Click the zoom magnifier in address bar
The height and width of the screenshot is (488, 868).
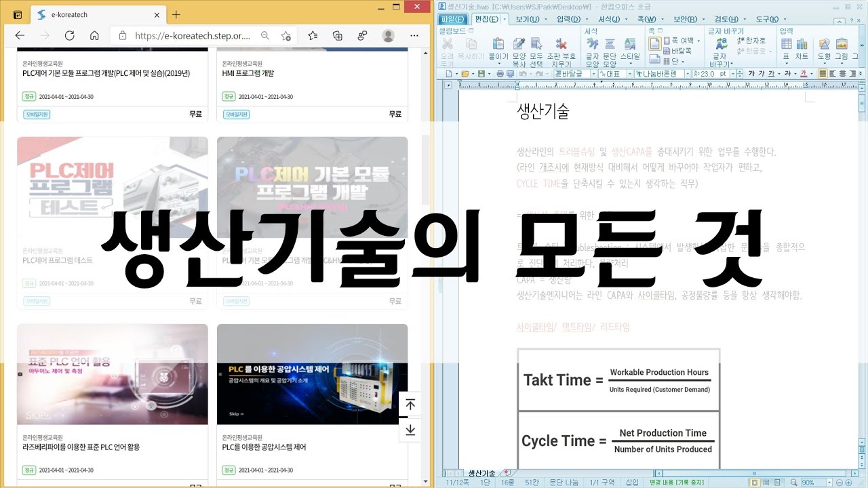click(265, 36)
